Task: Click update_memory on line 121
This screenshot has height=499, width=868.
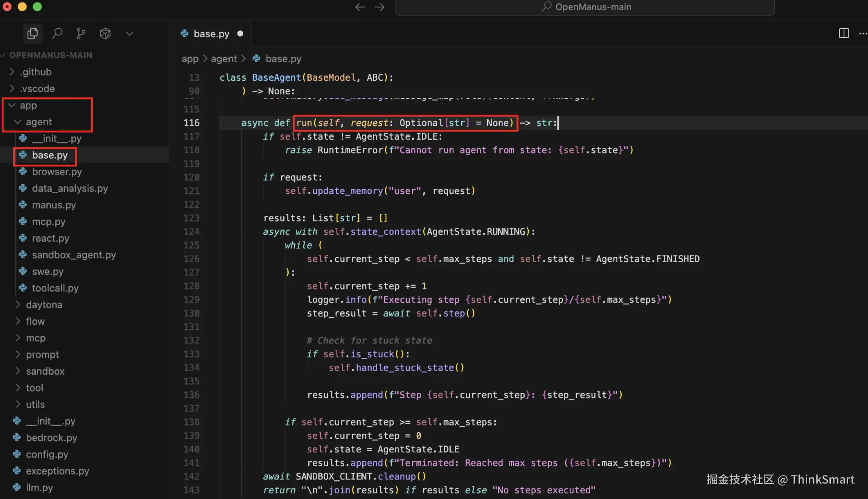Action: pos(348,191)
